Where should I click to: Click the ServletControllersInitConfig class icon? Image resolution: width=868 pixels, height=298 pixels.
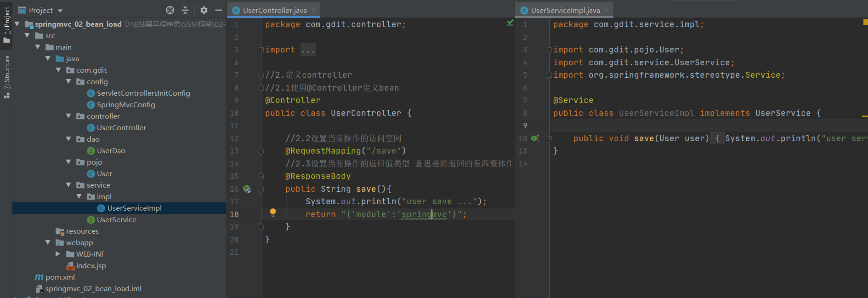point(91,93)
